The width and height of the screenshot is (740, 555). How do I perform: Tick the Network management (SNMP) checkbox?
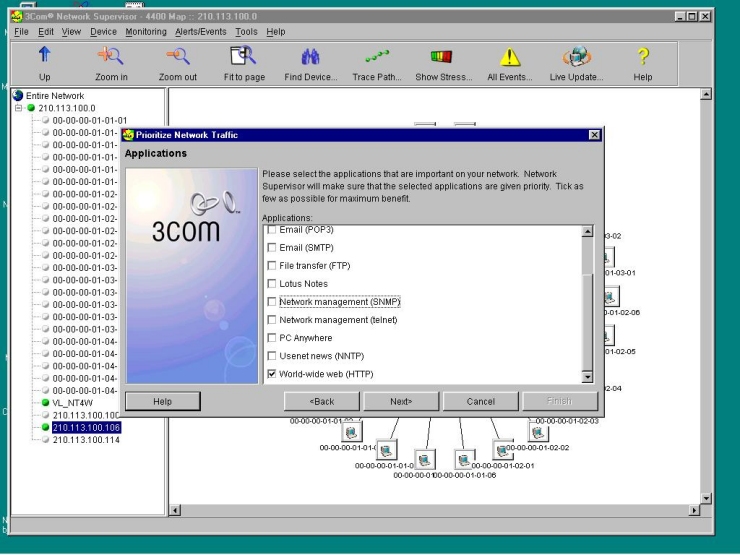click(x=272, y=302)
